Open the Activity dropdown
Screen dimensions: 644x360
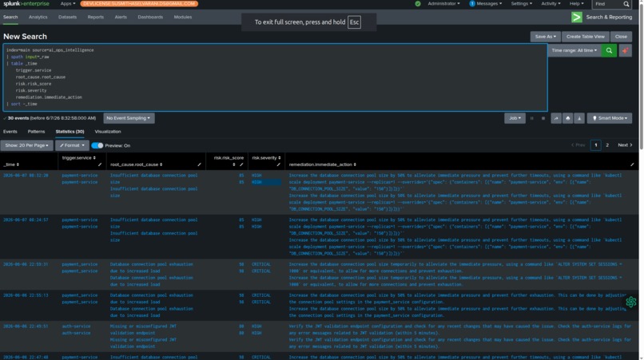pos(551,4)
